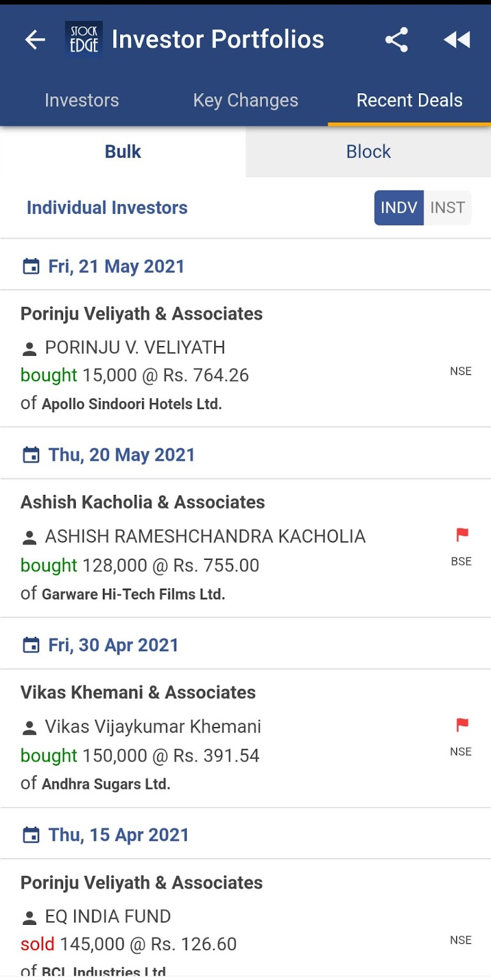Select the Recent Deals tab
Viewport: 491px width, 980px height.
[x=410, y=100]
